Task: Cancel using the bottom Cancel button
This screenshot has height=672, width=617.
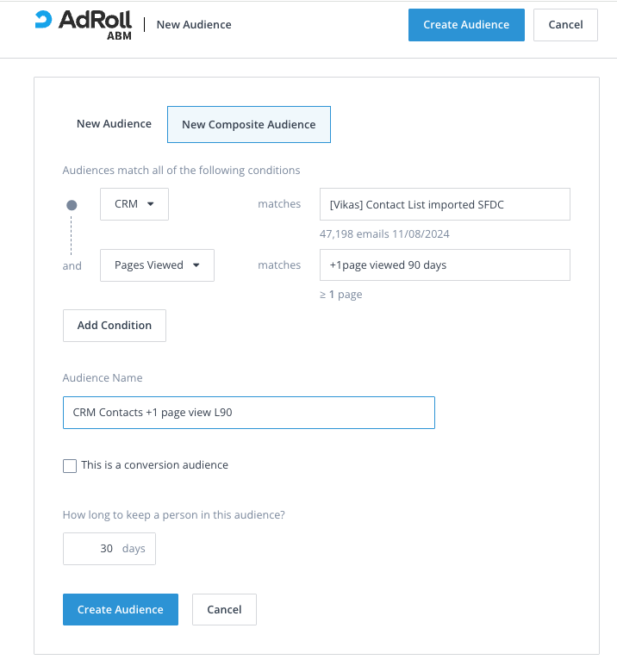Action: tap(224, 609)
